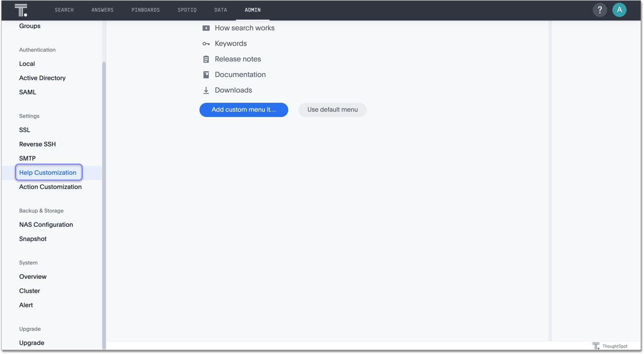Select the Keywords key icon

tap(206, 43)
